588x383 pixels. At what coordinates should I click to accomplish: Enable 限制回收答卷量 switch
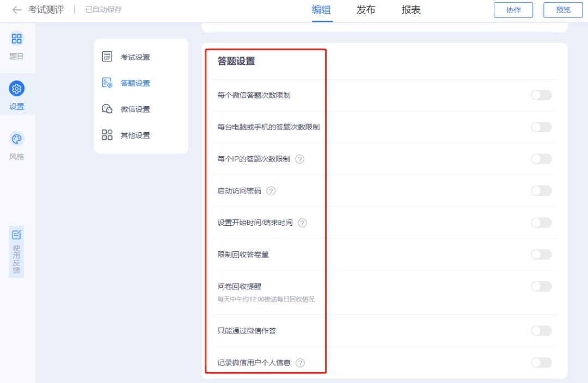point(541,255)
